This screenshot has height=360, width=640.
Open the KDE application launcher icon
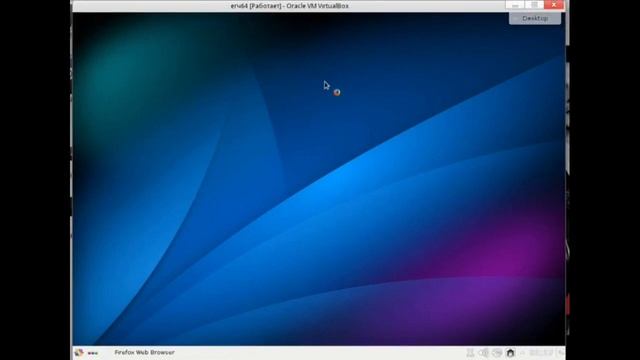pos(79,353)
